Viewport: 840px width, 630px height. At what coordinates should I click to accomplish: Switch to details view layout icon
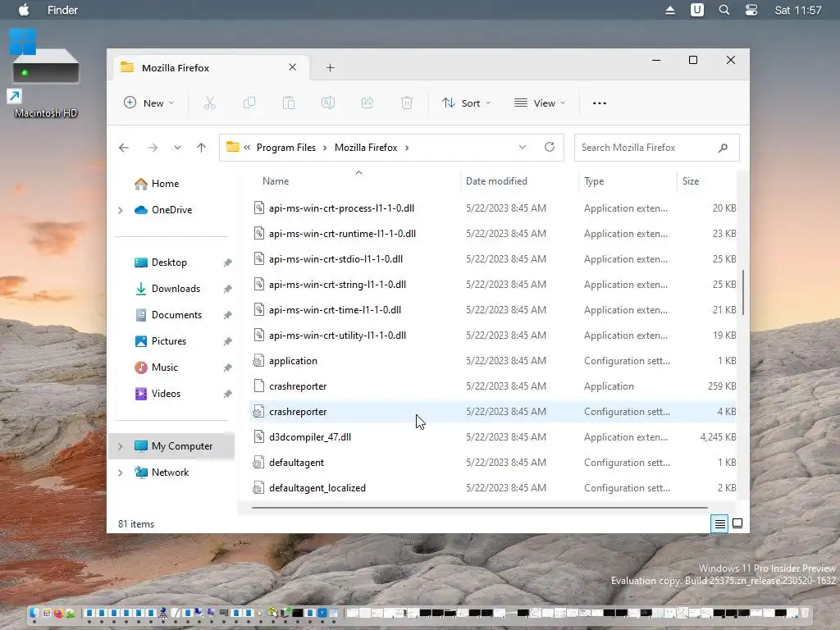click(x=719, y=523)
